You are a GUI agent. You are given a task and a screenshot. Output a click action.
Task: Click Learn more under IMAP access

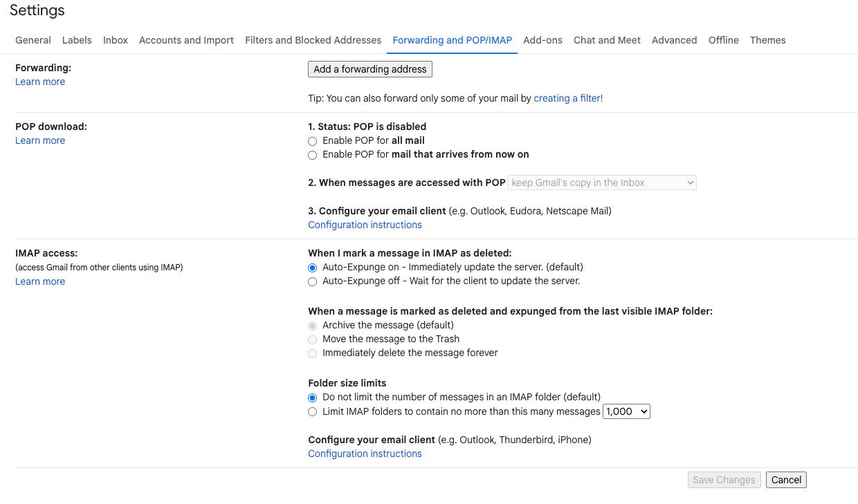coord(40,281)
